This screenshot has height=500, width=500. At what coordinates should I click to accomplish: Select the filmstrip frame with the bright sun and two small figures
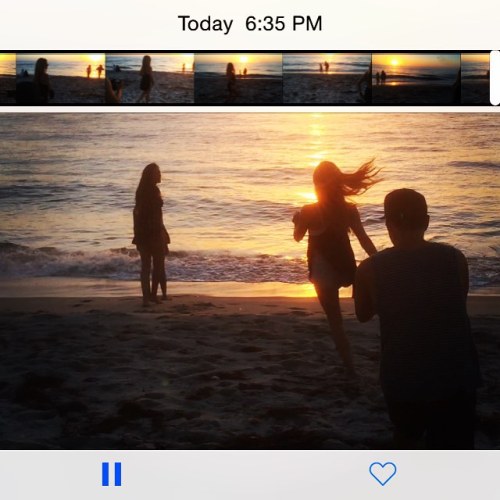tap(416, 79)
